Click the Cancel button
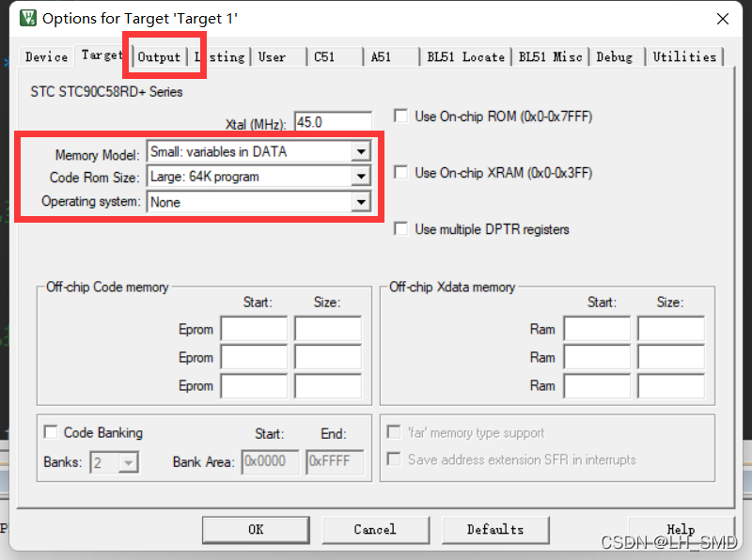Viewport: 752px width, 560px height. [375, 529]
